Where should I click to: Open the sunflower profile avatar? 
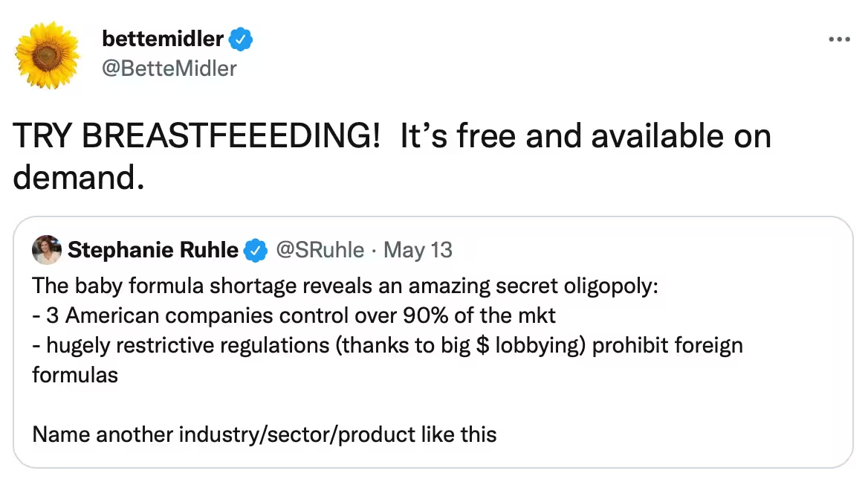[x=47, y=55]
